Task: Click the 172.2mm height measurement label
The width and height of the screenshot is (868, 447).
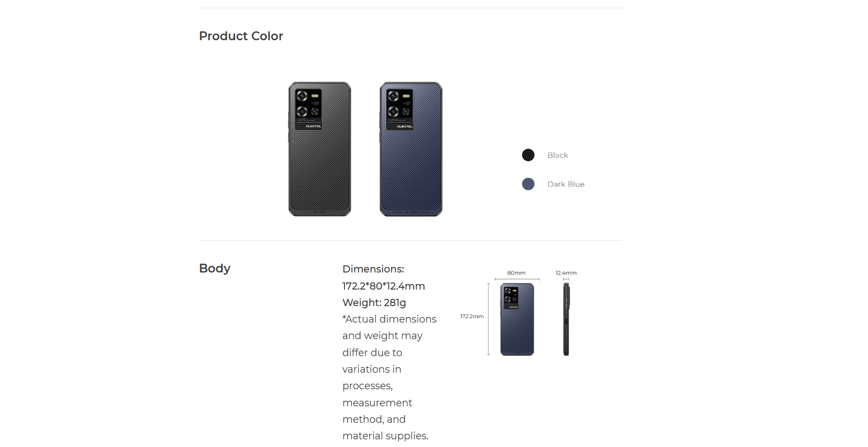Action: pyautogui.click(x=472, y=317)
